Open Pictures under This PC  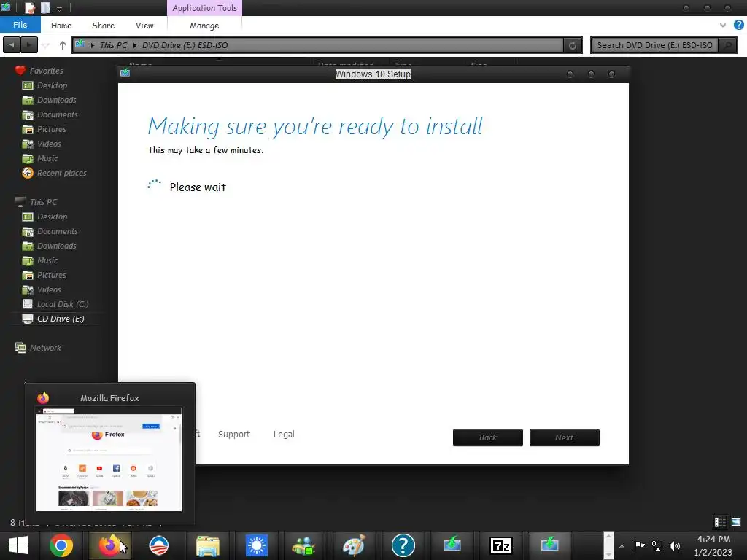[x=44, y=275]
